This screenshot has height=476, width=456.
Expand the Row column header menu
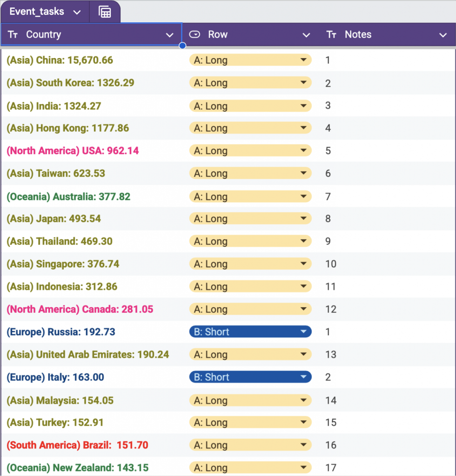point(306,35)
